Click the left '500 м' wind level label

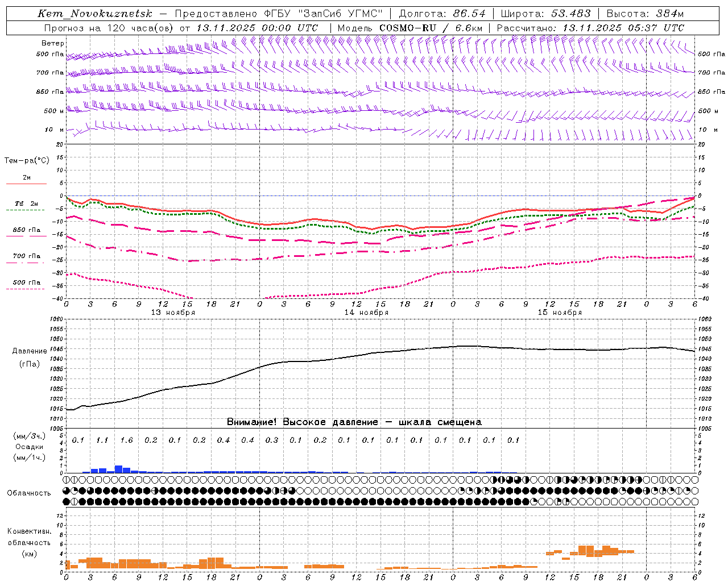[54, 111]
